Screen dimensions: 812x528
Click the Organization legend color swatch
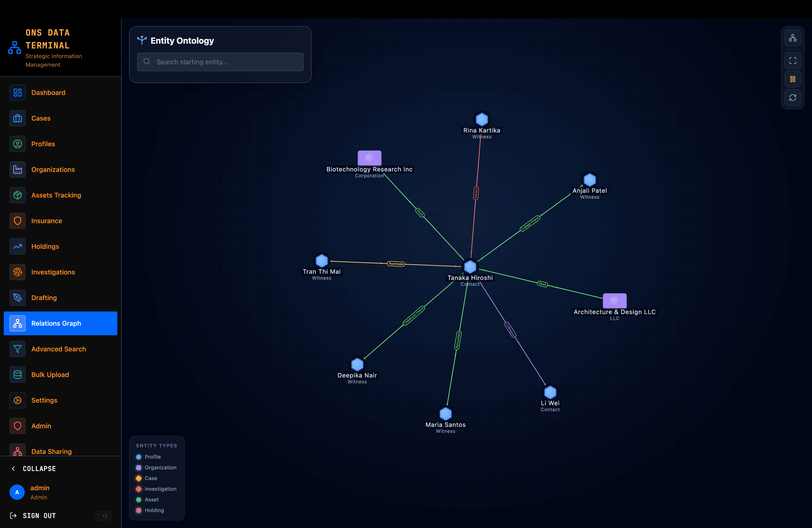[x=138, y=468]
